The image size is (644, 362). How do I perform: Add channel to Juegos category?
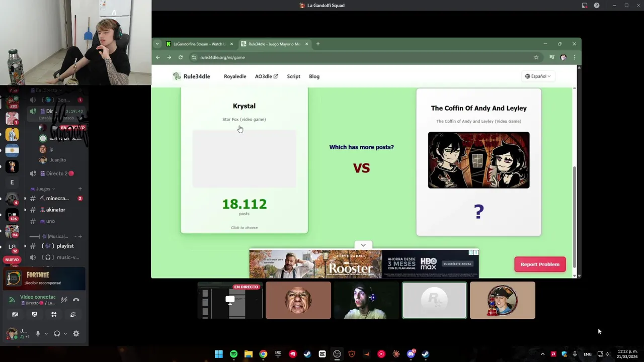pyautogui.click(x=80, y=189)
